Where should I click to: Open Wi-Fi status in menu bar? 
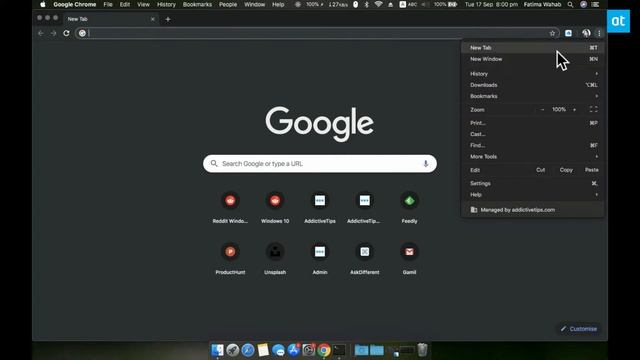tap(378, 4)
